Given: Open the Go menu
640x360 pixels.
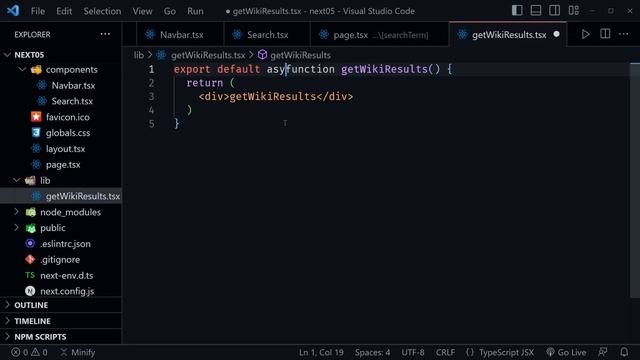Looking at the screenshot, I should click(170, 11).
